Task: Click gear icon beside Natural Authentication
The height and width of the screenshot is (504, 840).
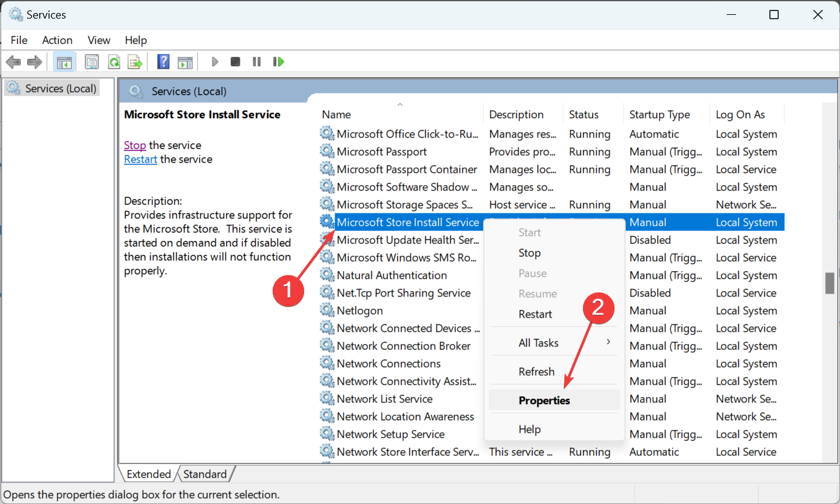Action: coord(326,275)
